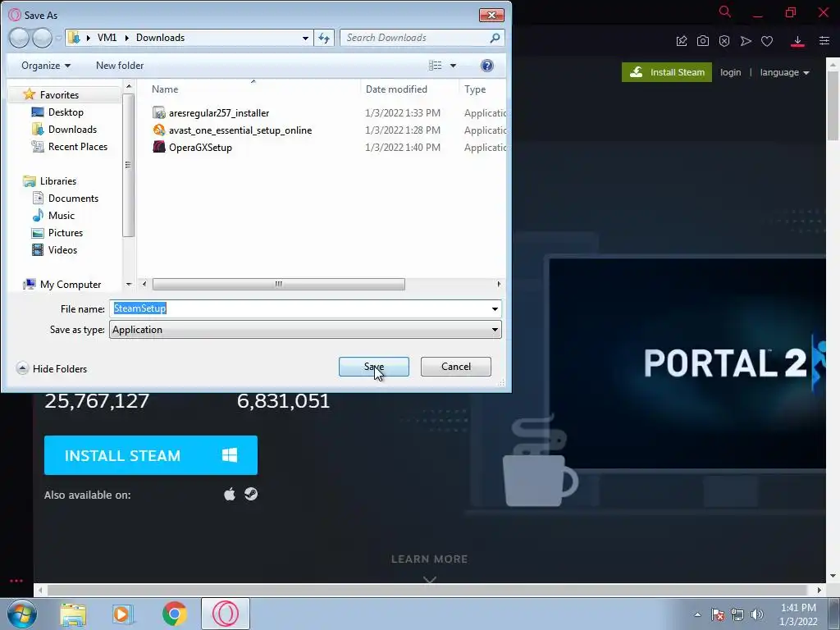Open Opera downloads icon
Screen dimensions: 840x630
(x=797, y=41)
